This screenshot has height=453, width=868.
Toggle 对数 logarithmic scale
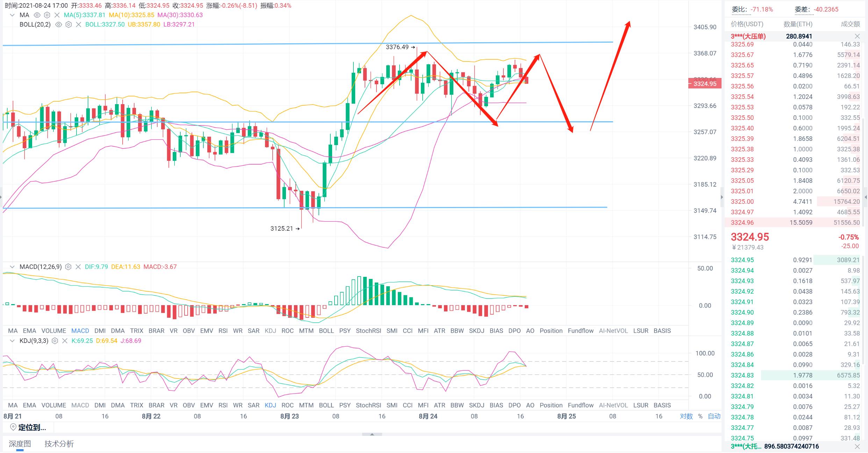[686, 416]
